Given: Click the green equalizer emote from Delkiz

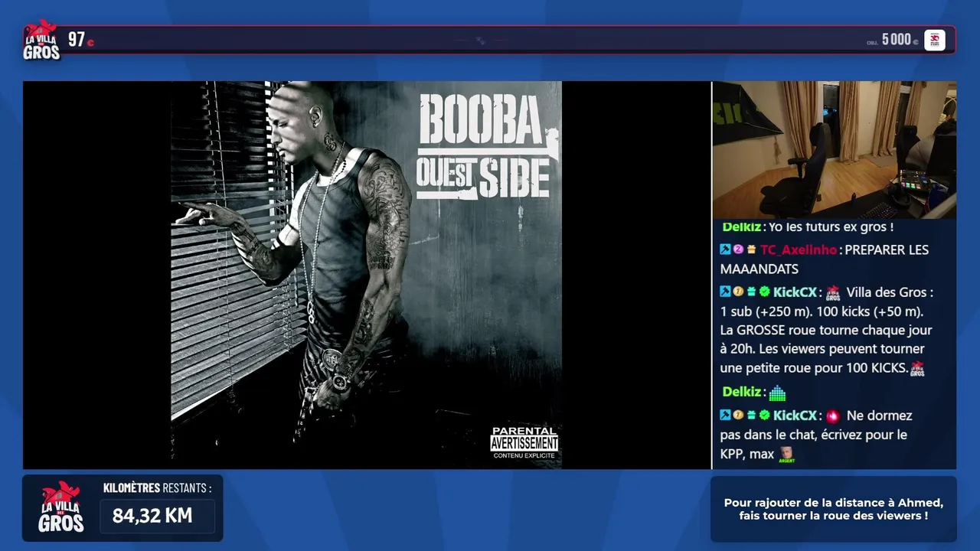Looking at the screenshot, I should tap(777, 393).
